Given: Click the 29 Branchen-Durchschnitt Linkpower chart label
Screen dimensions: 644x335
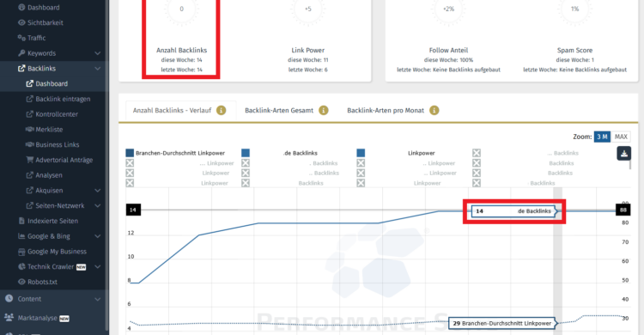Looking at the screenshot, I should [502, 323].
